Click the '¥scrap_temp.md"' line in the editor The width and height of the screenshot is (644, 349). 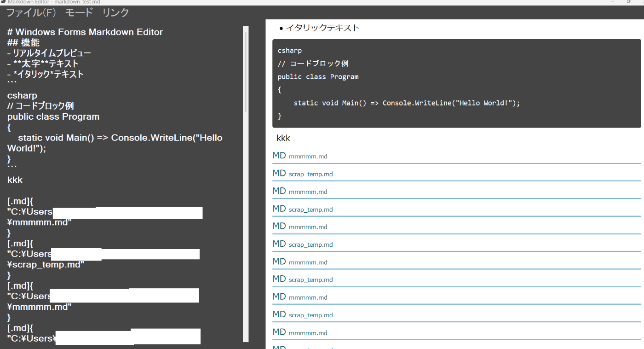pyautogui.click(x=46, y=264)
